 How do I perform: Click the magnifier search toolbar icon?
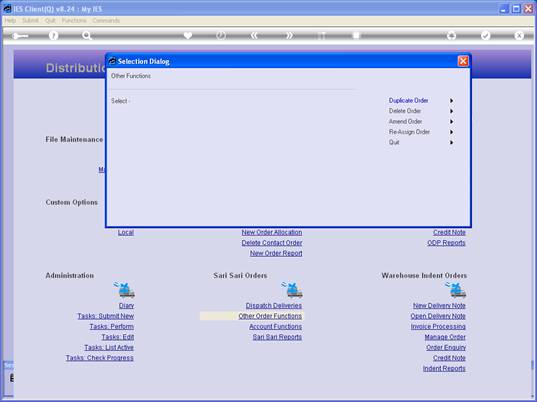pyautogui.click(x=87, y=35)
